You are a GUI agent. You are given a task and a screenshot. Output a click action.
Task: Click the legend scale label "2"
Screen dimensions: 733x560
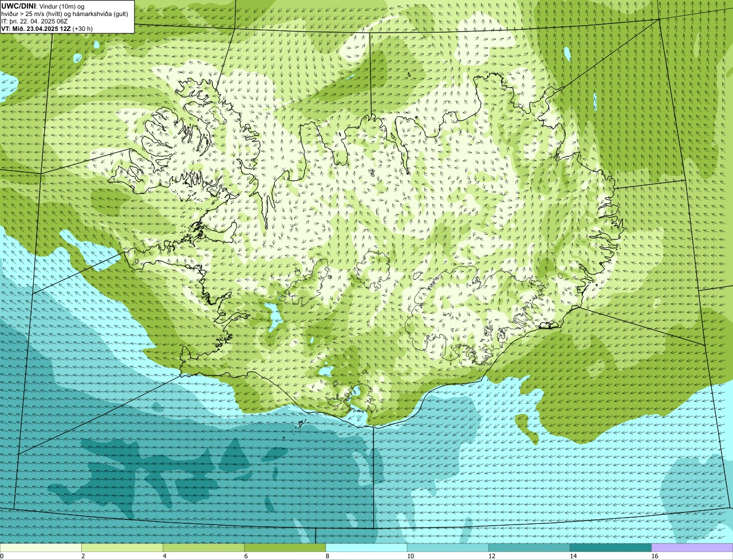(x=83, y=556)
